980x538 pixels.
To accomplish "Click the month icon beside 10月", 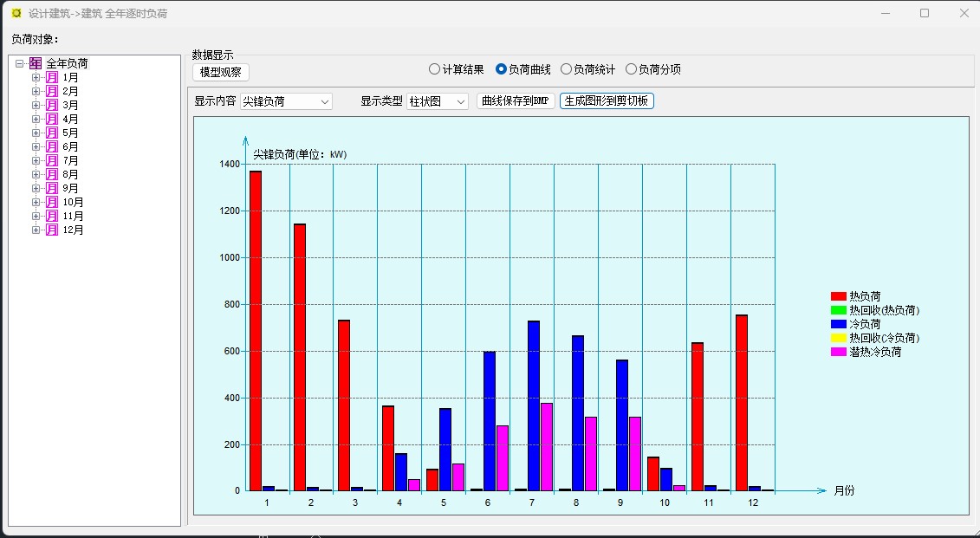I will [52, 202].
